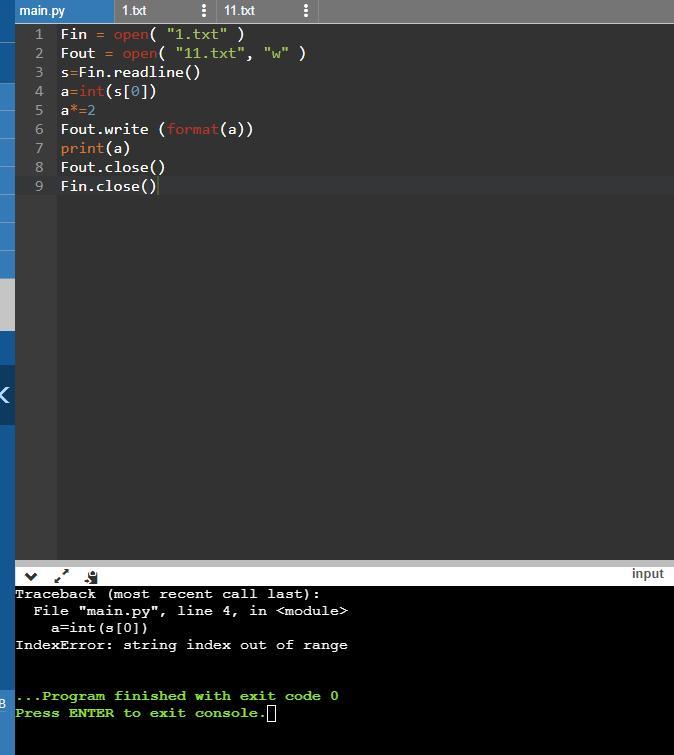The image size is (674, 755).
Task: Select the input tab above console
Action: 647,574
